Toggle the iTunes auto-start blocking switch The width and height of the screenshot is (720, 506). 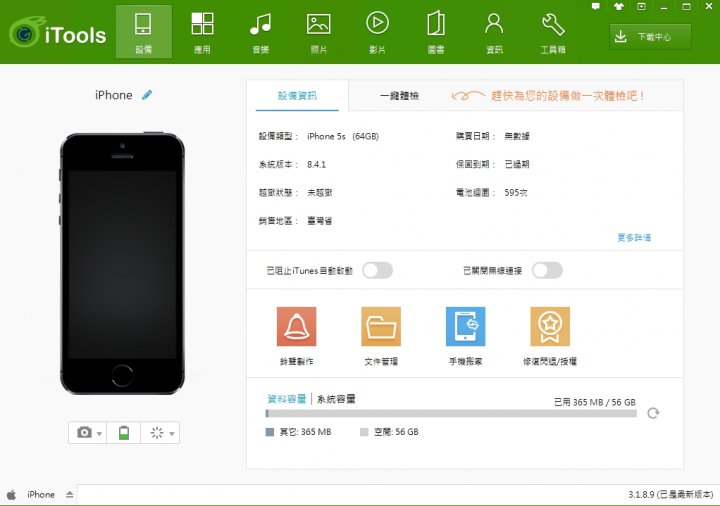point(377,270)
